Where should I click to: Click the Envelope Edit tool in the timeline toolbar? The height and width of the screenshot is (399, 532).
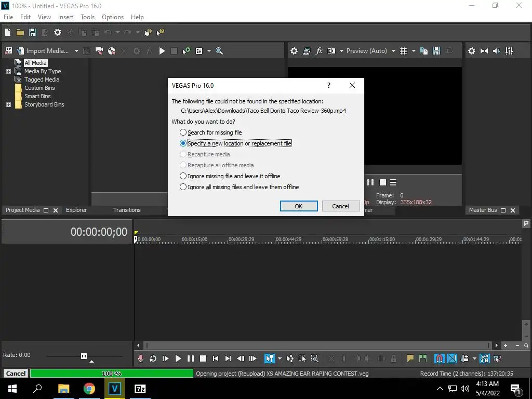pos(290,358)
